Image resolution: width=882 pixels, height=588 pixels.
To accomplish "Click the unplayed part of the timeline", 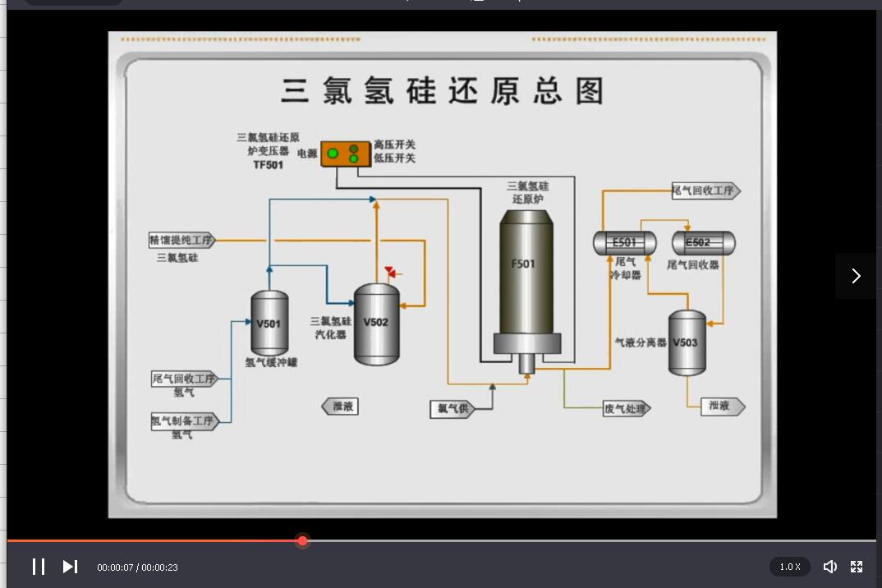I will [575, 540].
